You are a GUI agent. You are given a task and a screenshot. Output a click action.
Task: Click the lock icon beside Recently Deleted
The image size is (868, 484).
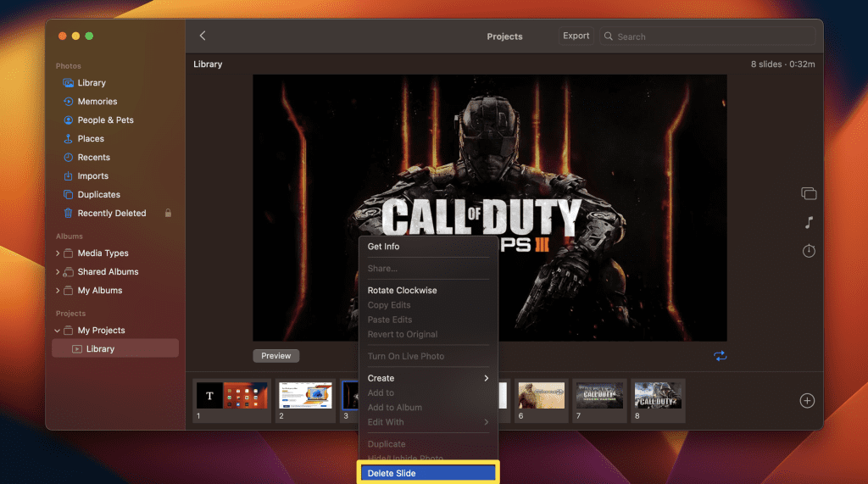pos(168,214)
